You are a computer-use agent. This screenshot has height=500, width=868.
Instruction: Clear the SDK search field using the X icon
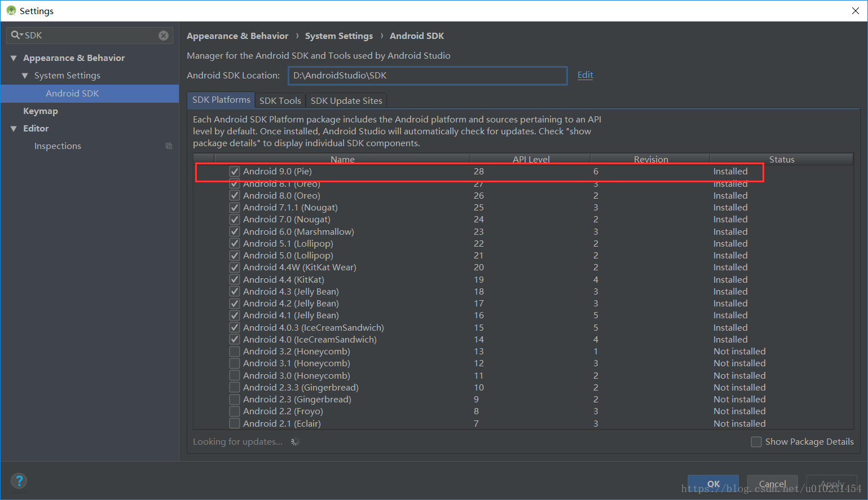[164, 36]
